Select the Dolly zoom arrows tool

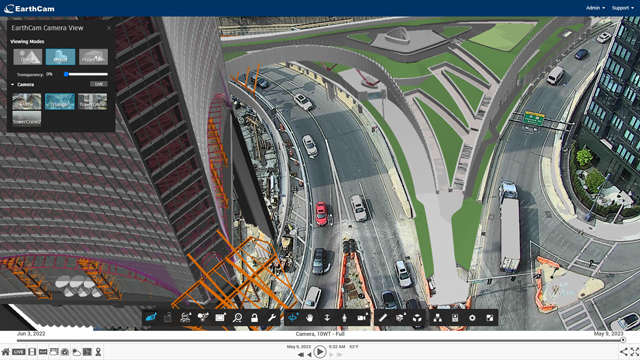(327, 318)
